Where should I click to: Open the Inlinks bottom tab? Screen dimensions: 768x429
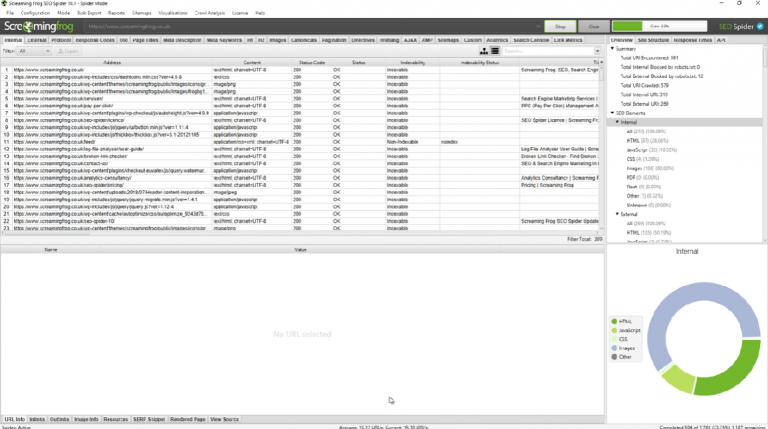click(x=37, y=419)
